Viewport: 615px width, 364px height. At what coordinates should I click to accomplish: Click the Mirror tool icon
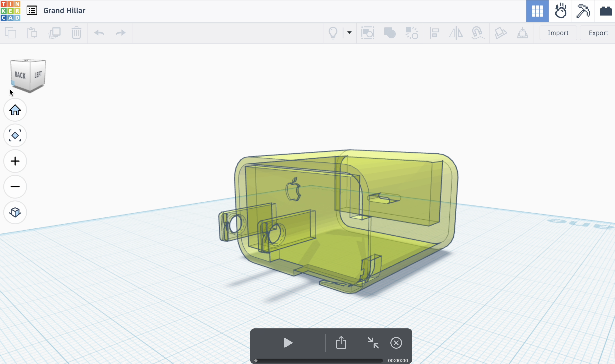coord(456,33)
